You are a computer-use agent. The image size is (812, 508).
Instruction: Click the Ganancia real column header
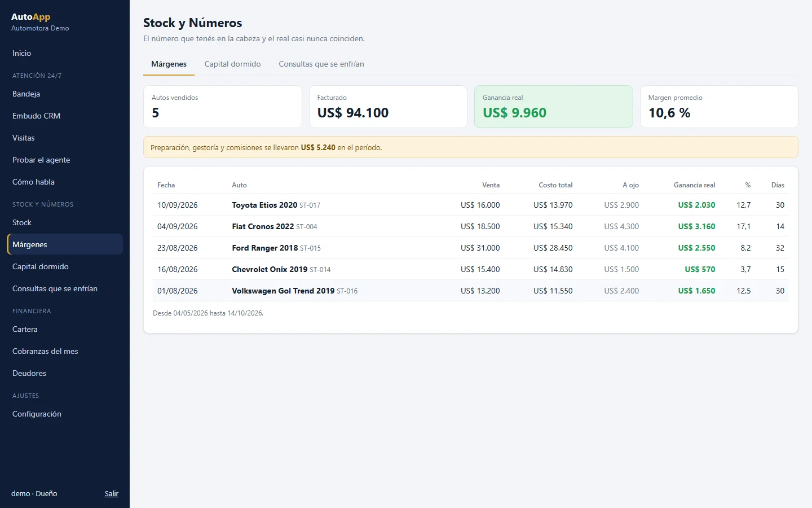[695, 185]
